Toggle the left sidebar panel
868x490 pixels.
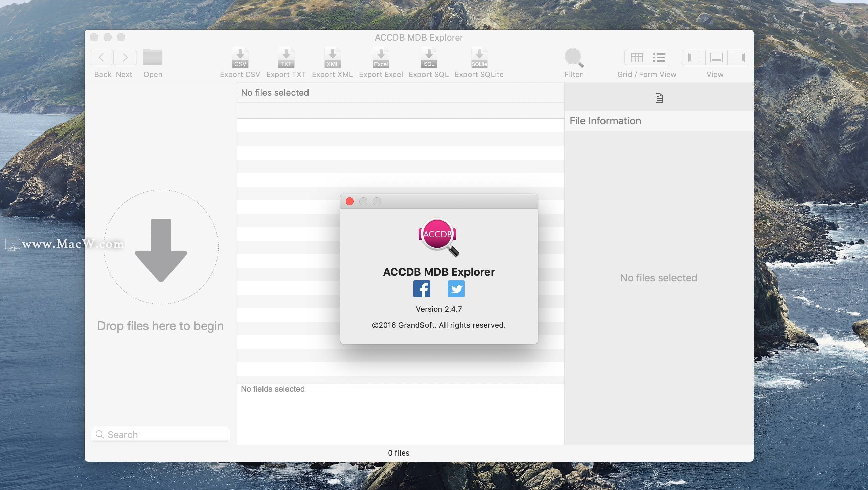(x=694, y=57)
